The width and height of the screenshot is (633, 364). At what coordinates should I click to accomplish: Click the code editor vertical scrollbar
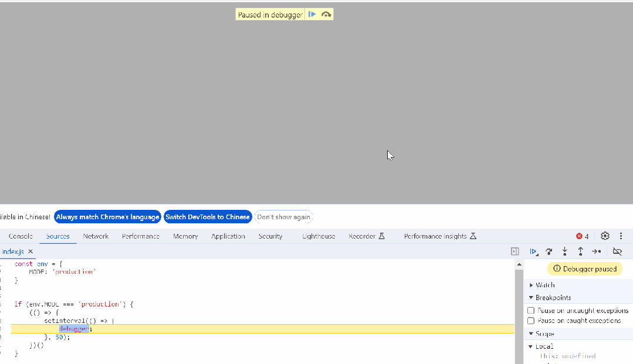point(519,317)
